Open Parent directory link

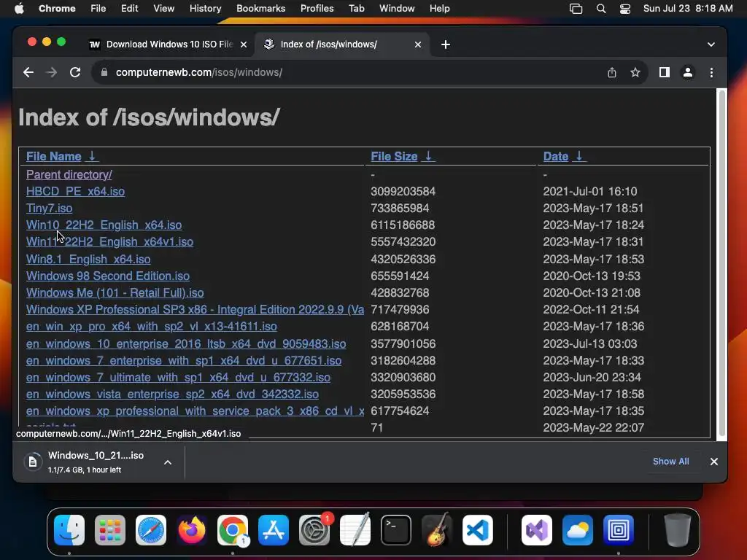(69, 175)
